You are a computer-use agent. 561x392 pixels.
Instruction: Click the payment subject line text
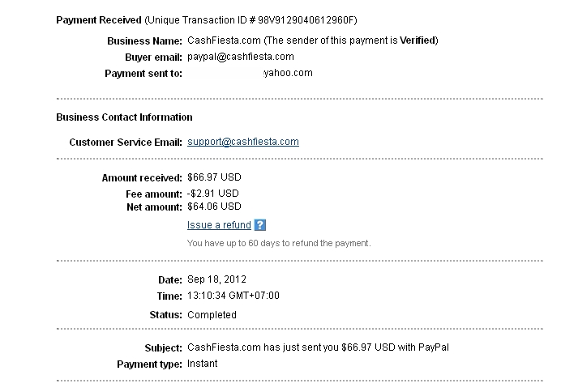(x=318, y=347)
